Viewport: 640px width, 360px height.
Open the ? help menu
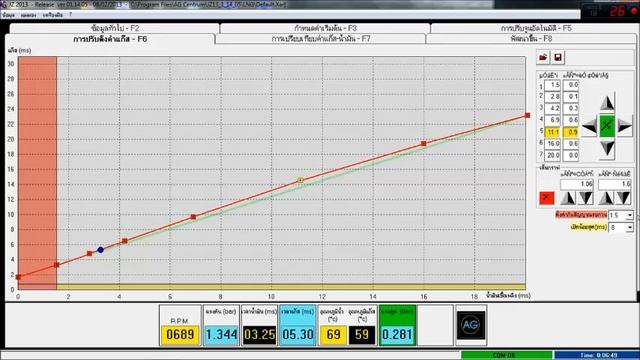70,15
